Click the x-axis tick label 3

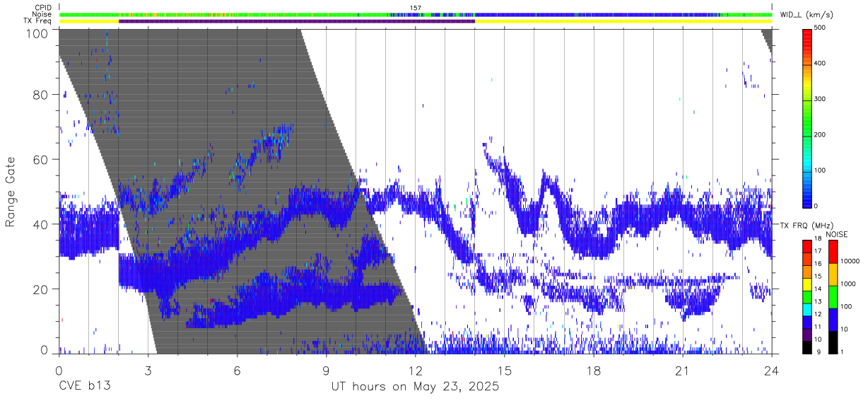[x=148, y=370]
